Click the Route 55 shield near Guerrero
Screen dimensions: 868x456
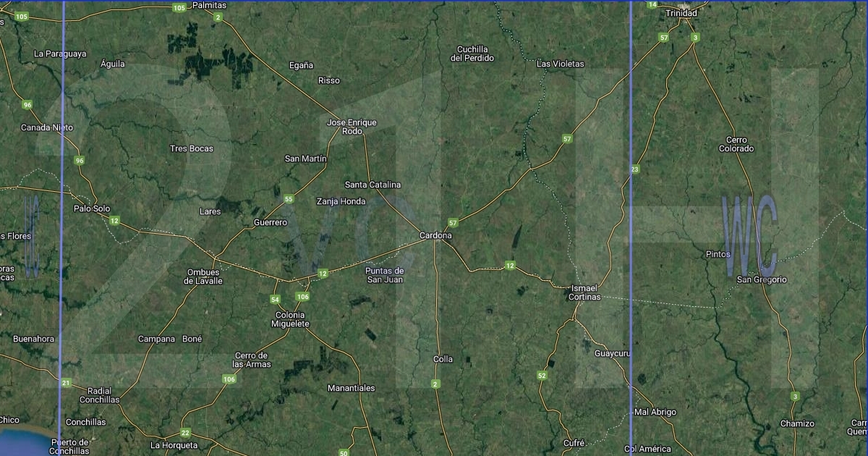[x=289, y=199]
